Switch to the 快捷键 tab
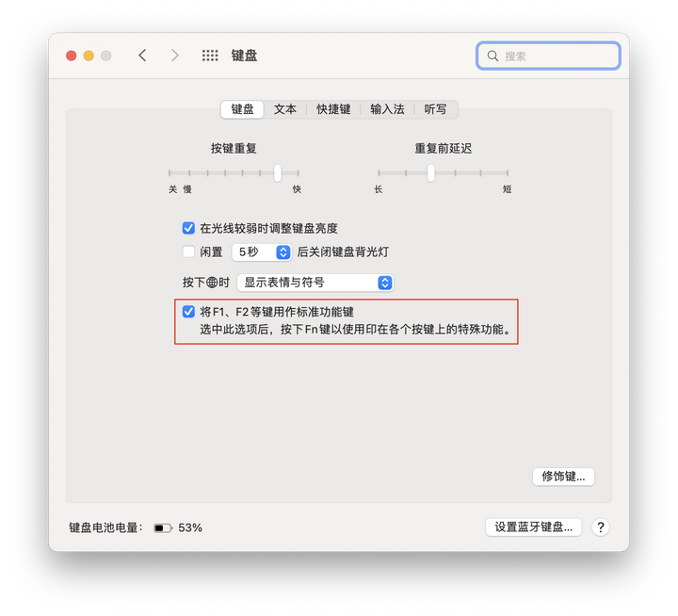 pyautogui.click(x=333, y=109)
